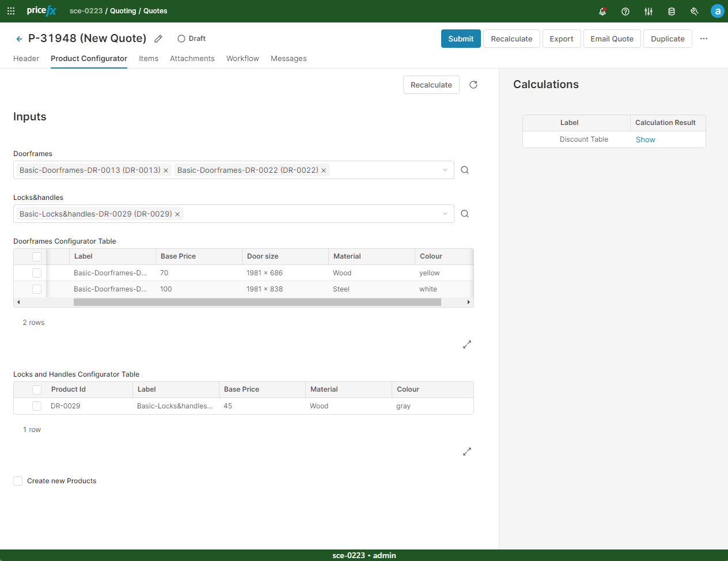Click Recalculate in the configurator panel
The width and height of the screenshot is (728, 561).
pos(431,85)
